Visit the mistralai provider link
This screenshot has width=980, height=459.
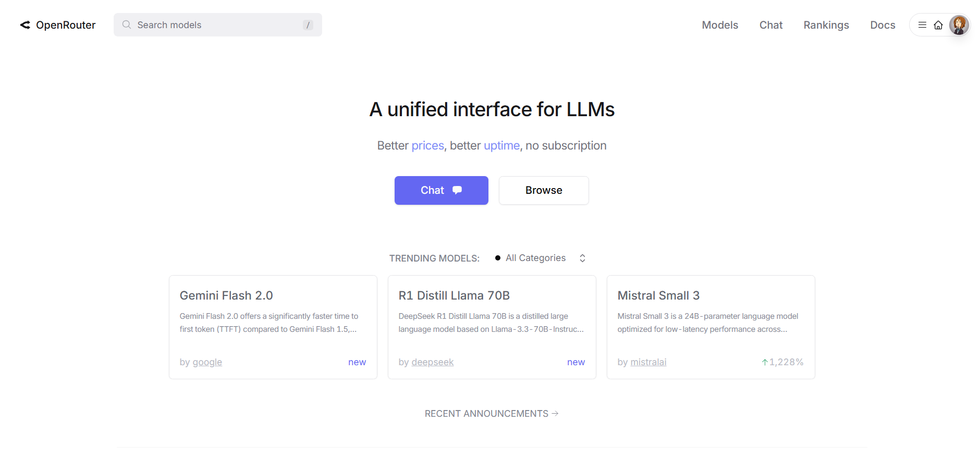[648, 362]
